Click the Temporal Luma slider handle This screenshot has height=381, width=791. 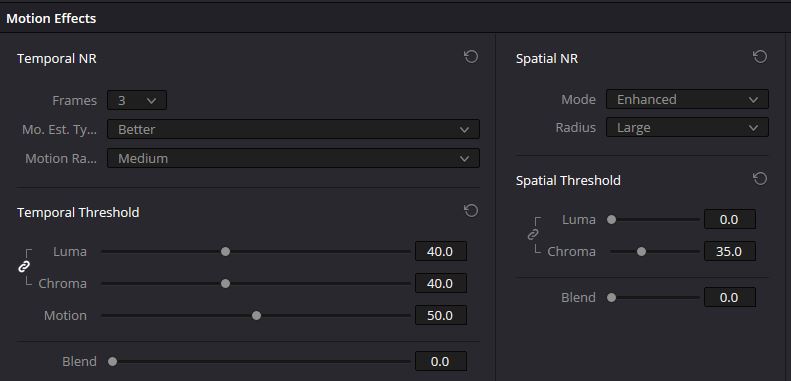tap(225, 251)
